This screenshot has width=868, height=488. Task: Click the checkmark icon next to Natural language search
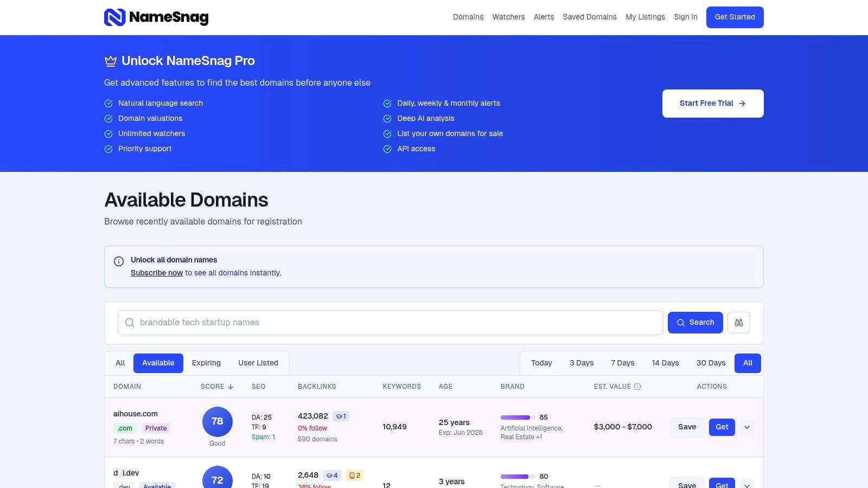click(108, 104)
